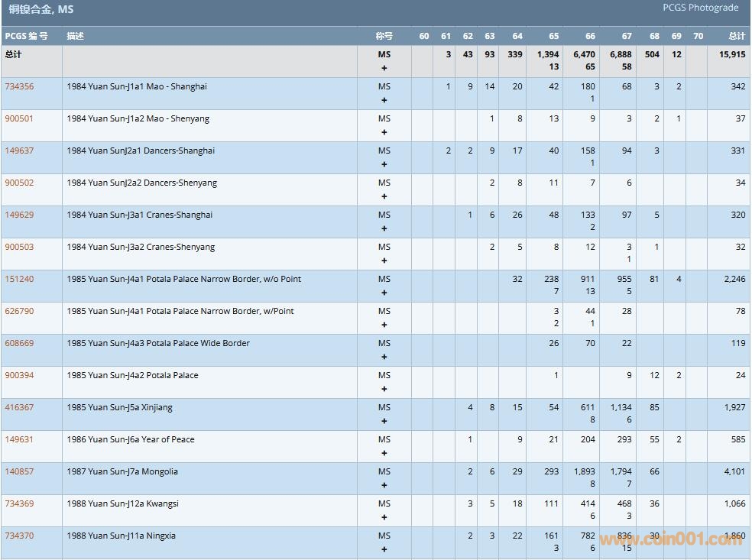Viewport: 752px width, 560px height.
Task: Click the 称号 column header
Action: 384,36
